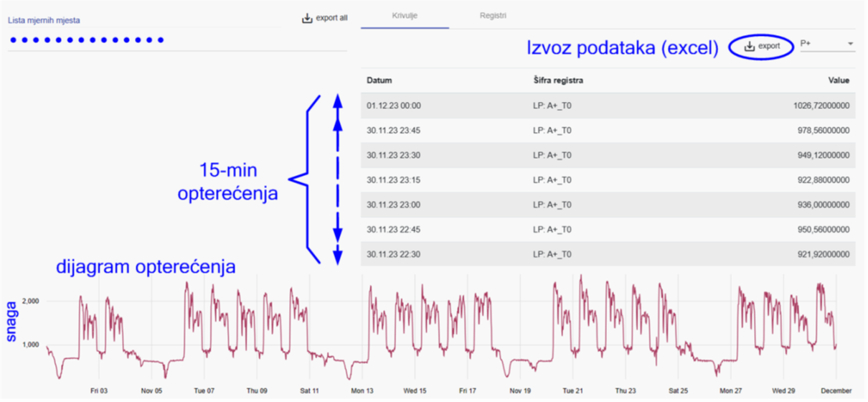Open the P+ dropdown selector
The height and width of the screenshot is (402, 868).
point(826,45)
